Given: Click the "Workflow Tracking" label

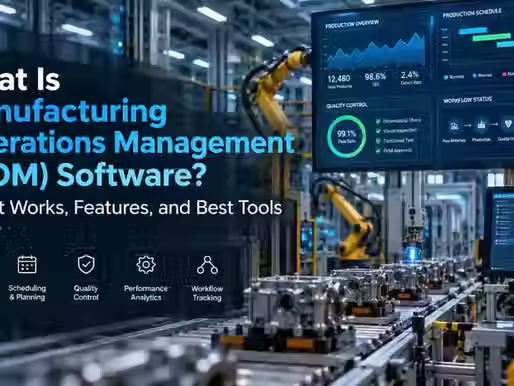Looking at the screenshot, I should [207, 293].
